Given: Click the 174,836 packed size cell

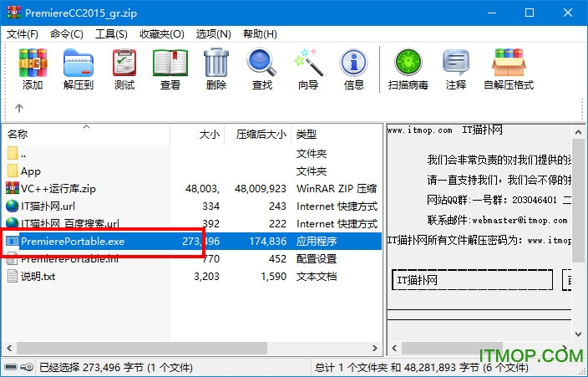Looking at the screenshot, I should [x=268, y=241].
